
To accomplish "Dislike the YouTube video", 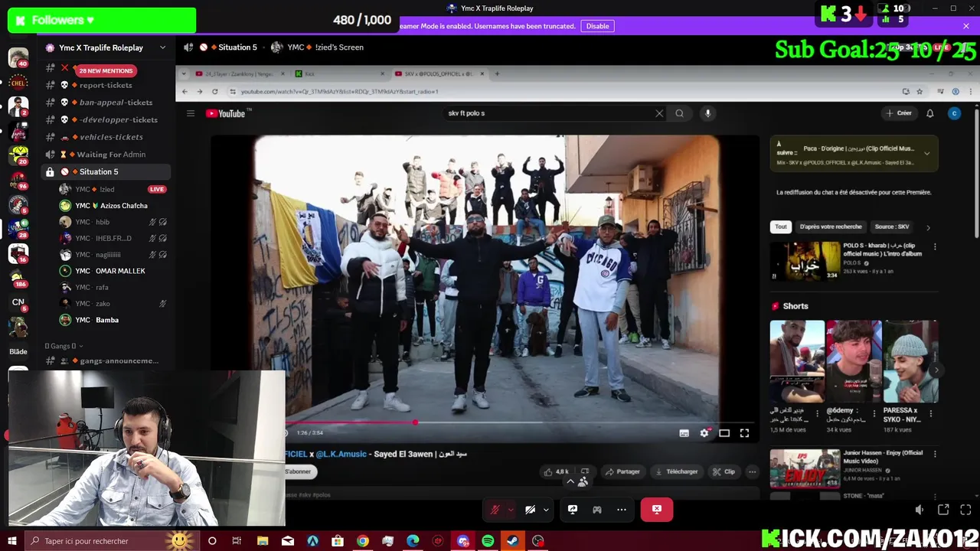I will point(585,471).
